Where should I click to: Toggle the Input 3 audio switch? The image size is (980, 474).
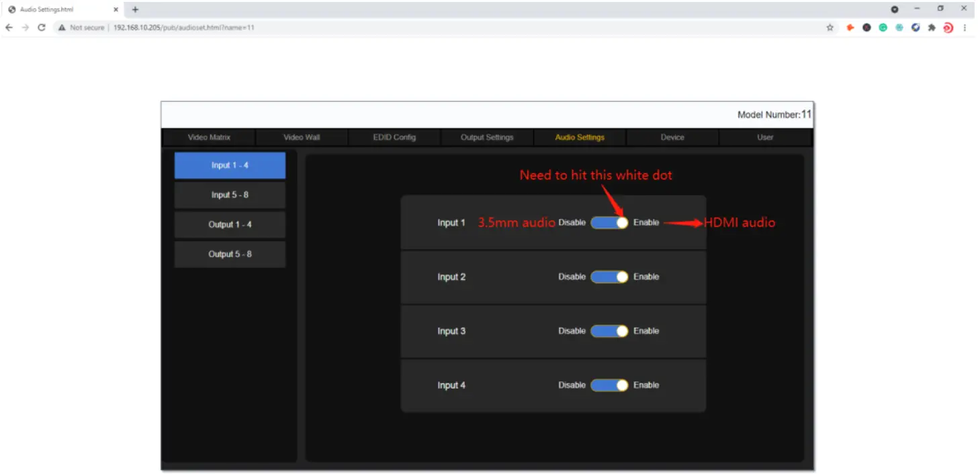pos(609,331)
